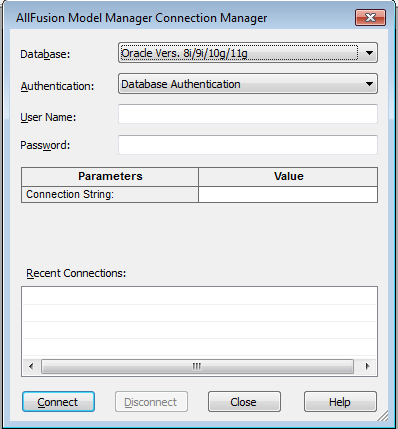Click the Connect button
The width and height of the screenshot is (398, 429).
point(58,402)
